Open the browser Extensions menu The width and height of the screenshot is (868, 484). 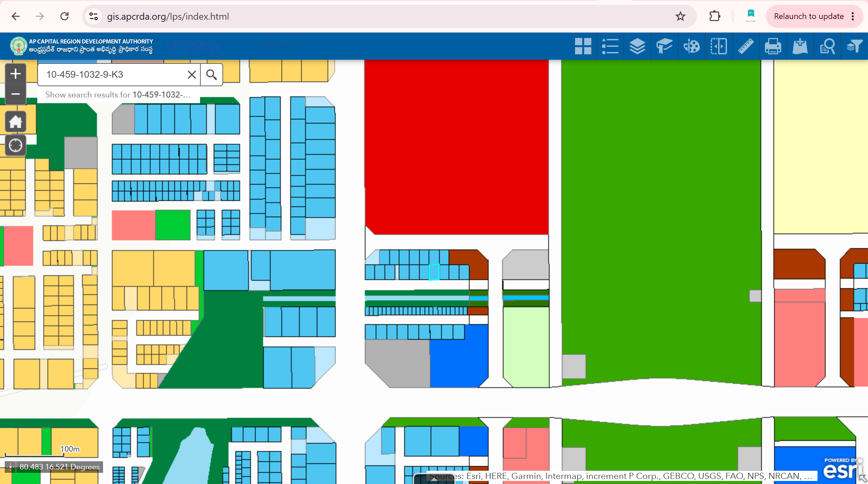pos(715,16)
